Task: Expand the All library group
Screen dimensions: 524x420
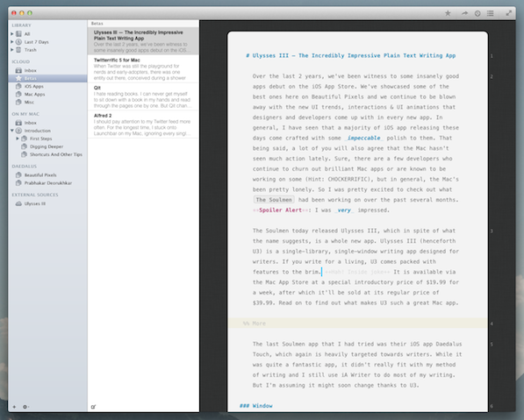Action: (12, 33)
